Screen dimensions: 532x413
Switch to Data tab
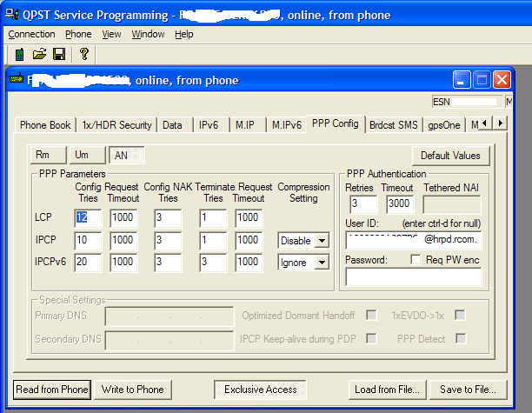[x=175, y=125]
